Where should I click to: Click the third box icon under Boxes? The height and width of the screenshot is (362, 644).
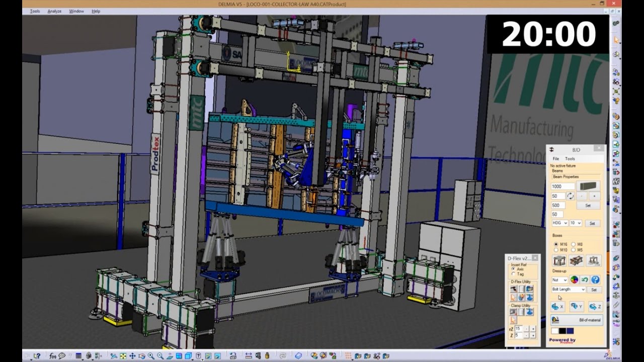click(594, 260)
